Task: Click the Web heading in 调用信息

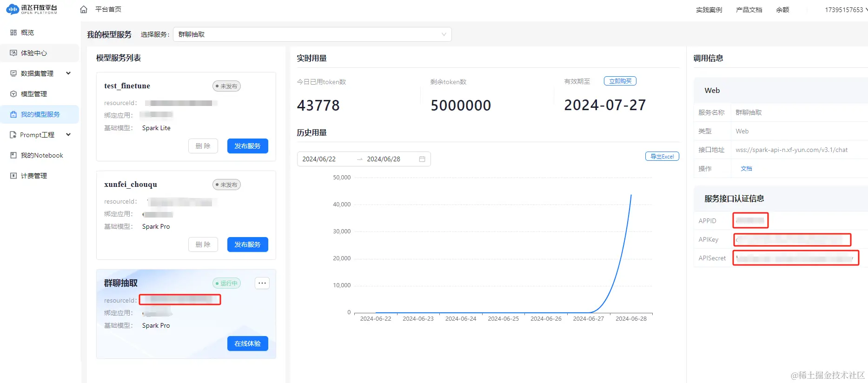Action: pyautogui.click(x=712, y=91)
